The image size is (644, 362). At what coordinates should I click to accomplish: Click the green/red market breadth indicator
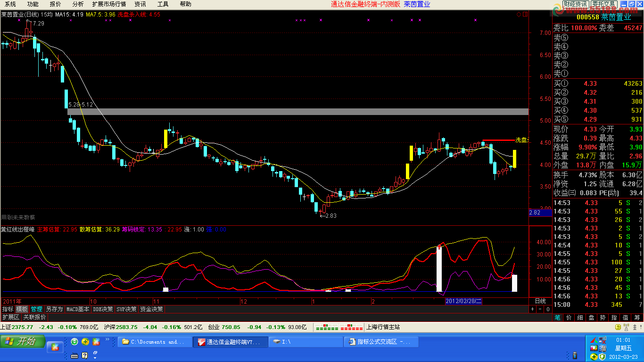click(x=339, y=327)
